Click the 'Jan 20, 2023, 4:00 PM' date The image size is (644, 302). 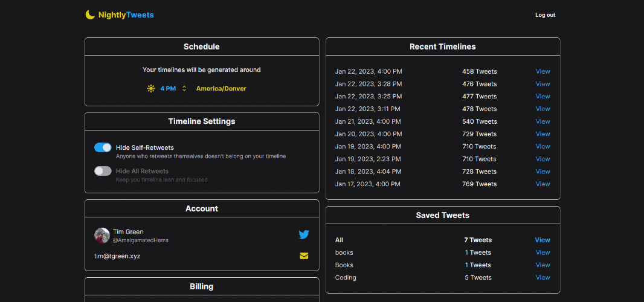tap(369, 134)
